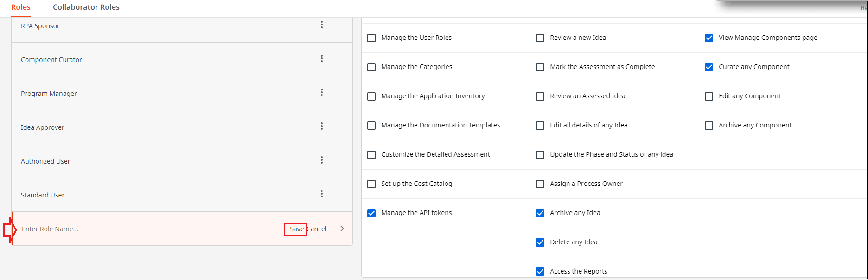Check Edit any Component
The image size is (868, 280).
point(709,96)
